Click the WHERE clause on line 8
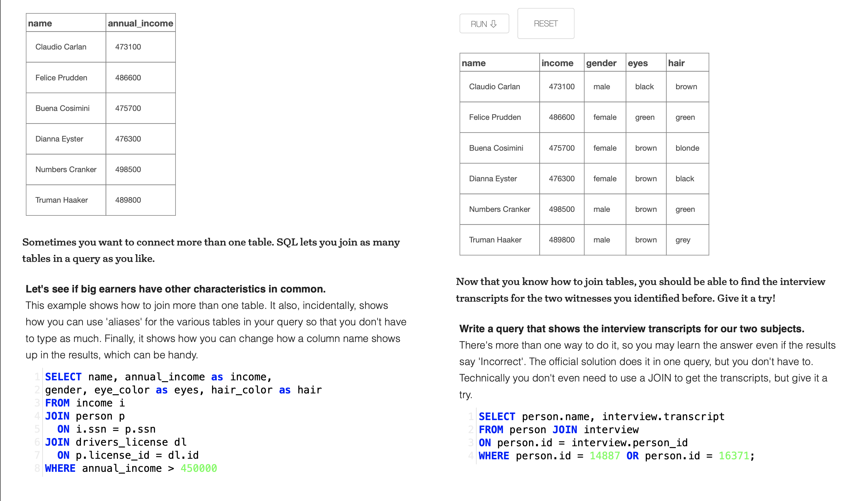This screenshot has width=868, height=501. click(60, 468)
